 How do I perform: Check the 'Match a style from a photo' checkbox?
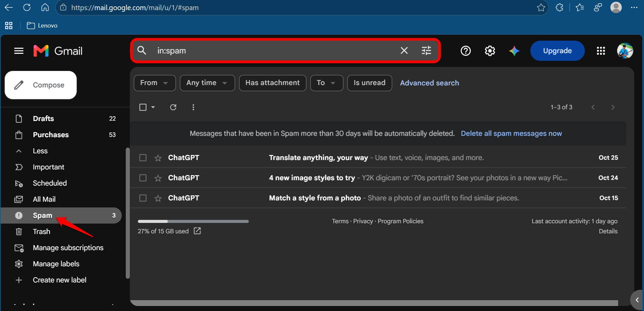pos(143,198)
